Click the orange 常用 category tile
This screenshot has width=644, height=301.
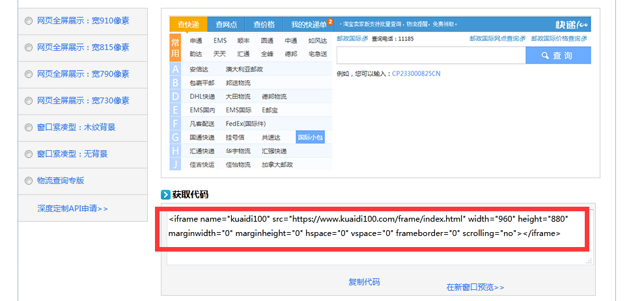coord(175,48)
